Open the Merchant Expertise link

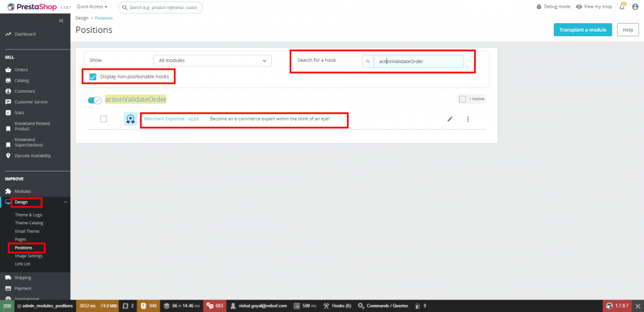point(164,119)
